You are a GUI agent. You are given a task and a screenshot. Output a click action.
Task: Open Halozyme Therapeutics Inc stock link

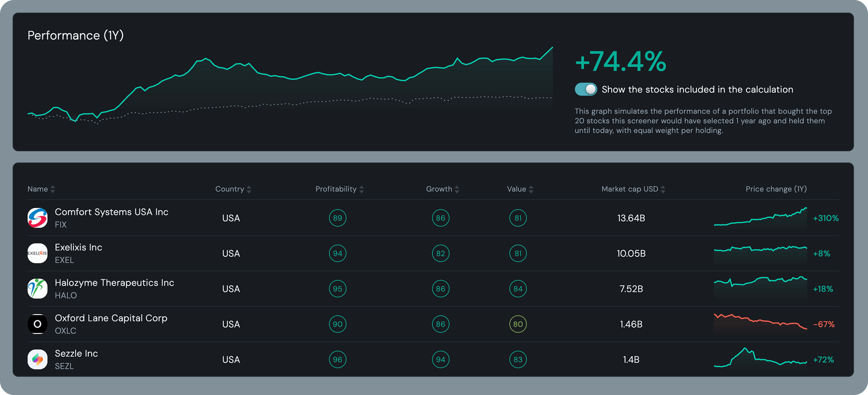click(x=114, y=283)
